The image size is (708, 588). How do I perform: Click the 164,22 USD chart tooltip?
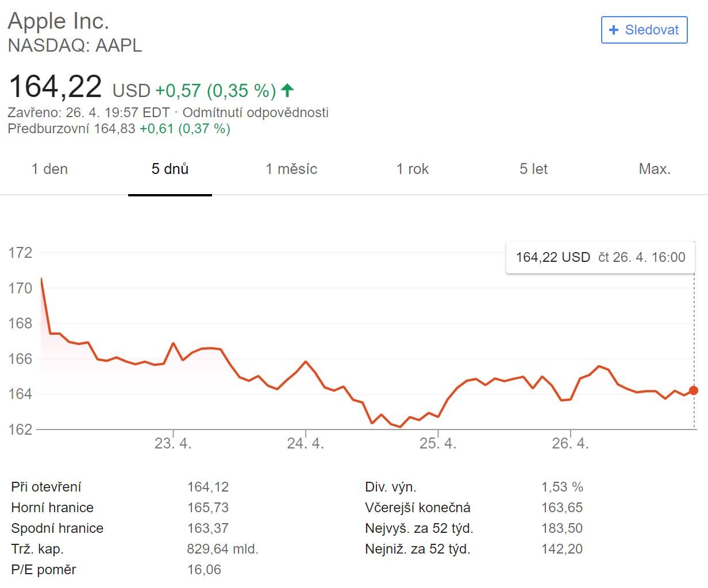tap(601, 257)
